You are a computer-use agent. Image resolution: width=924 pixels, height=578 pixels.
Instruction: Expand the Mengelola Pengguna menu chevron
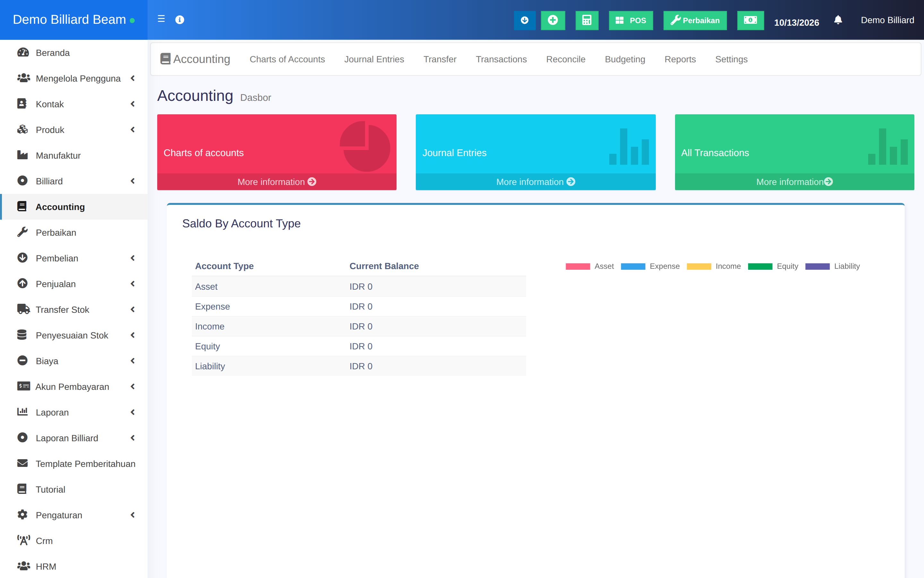(x=133, y=78)
